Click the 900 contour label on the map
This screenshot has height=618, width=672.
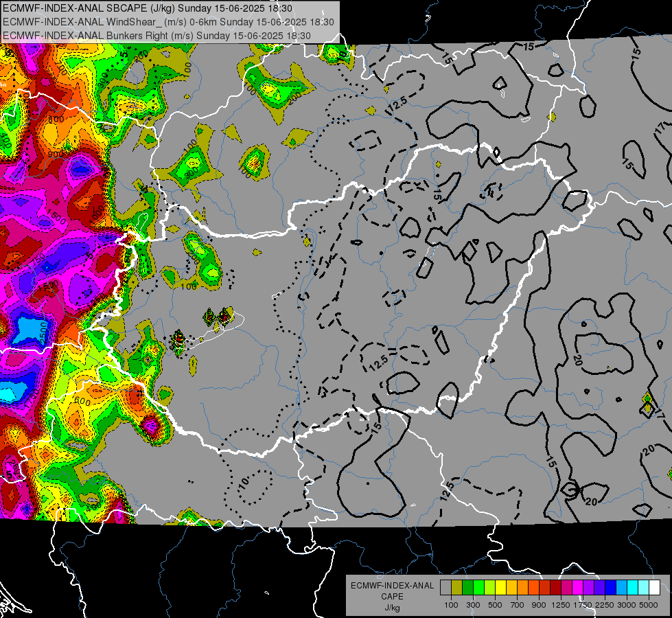[x=56, y=154]
